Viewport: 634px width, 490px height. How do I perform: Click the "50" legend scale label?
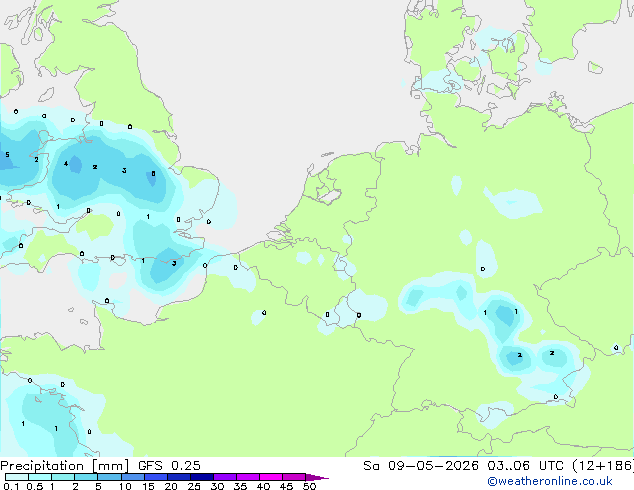pos(309,486)
